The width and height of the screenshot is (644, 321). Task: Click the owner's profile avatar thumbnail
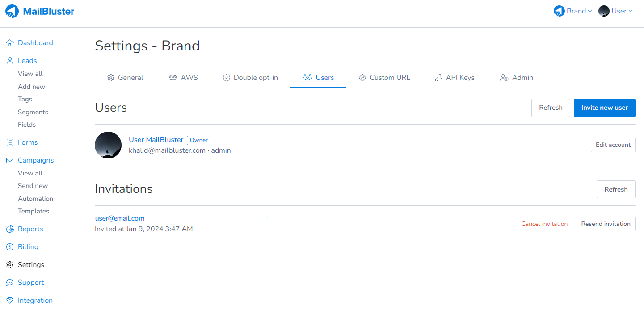click(108, 145)
